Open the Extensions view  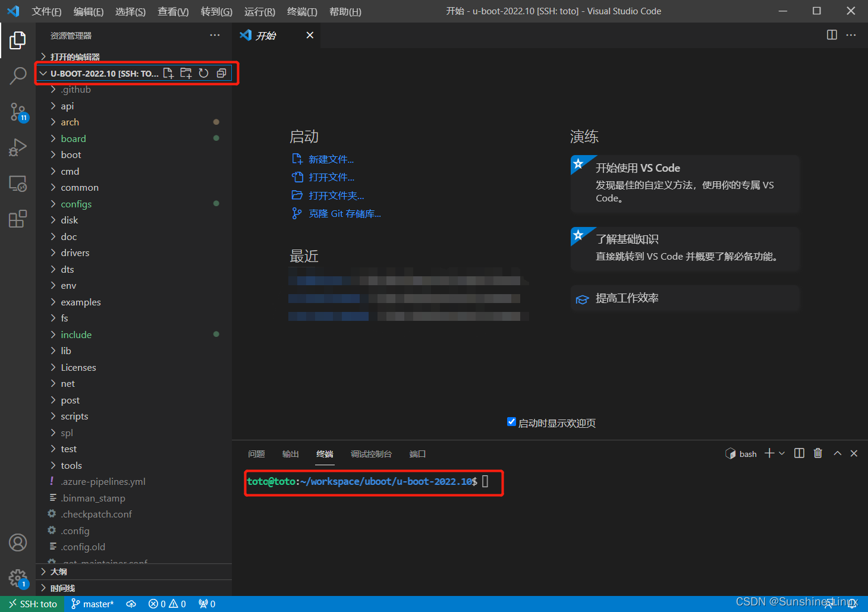pos(18,219)
